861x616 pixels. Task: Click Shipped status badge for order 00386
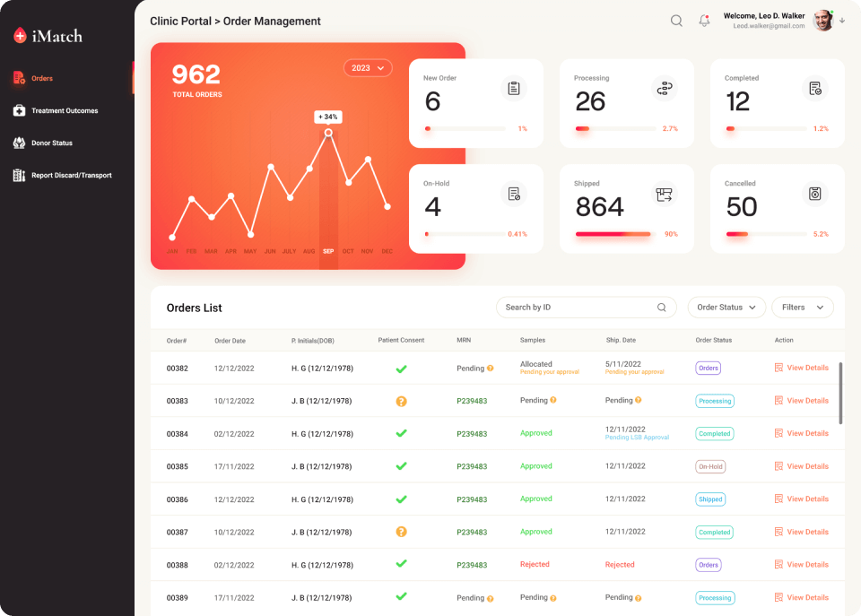point(710,499)
